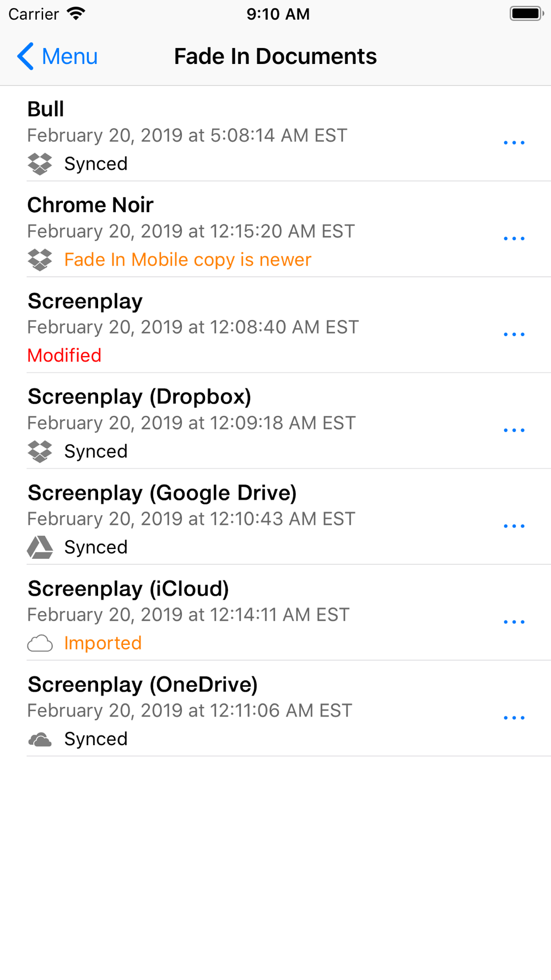
Task: Tap the iCloud outline icon beside Imported
Action: pos(40,643)
